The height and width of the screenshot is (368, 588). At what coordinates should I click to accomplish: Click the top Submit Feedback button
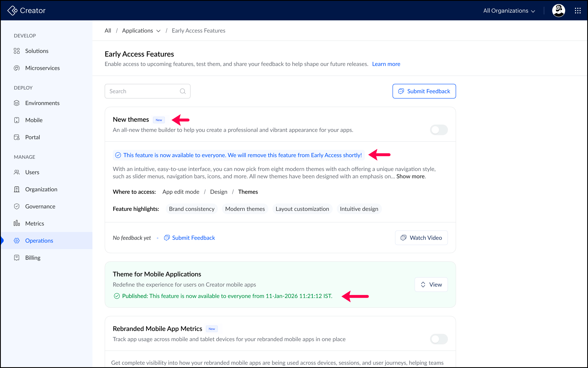coord(424,91)
